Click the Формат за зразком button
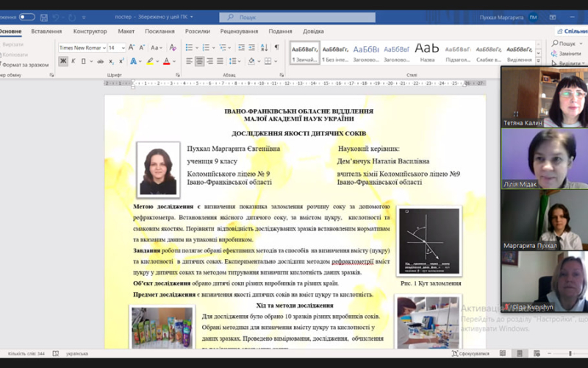Viewport: 588px width, 368px height. pyautogui.click(x=25, y=65)
